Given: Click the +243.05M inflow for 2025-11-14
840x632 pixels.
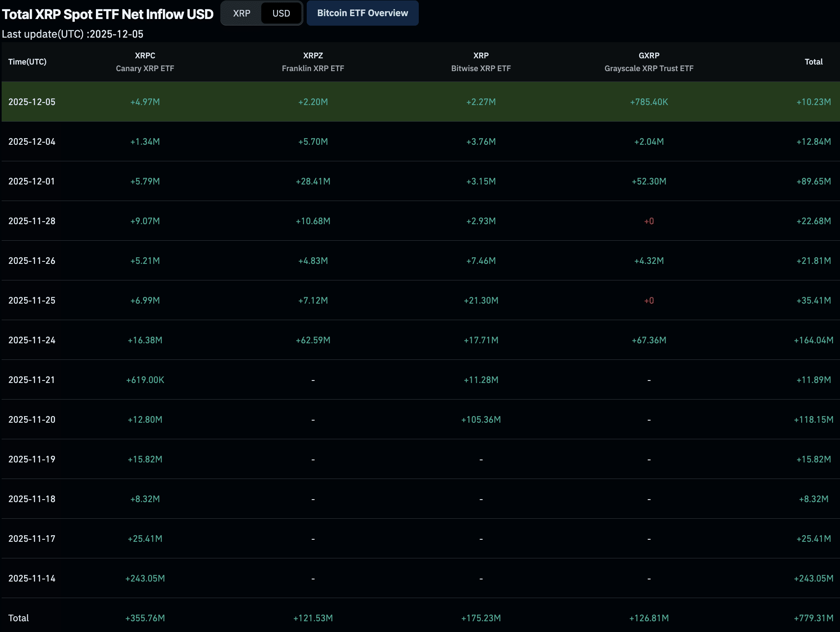Looking at the screenshot, I should pos(144,579).
